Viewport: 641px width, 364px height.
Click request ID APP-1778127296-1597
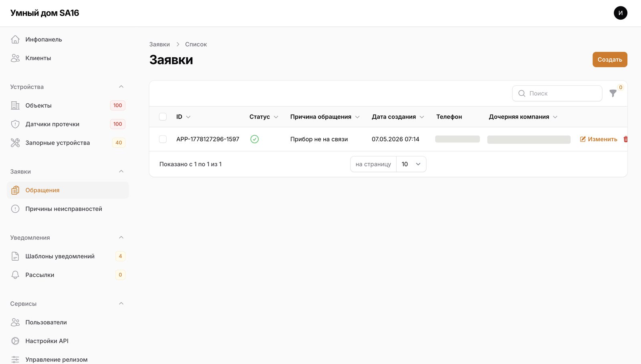[x=208, y=139]
